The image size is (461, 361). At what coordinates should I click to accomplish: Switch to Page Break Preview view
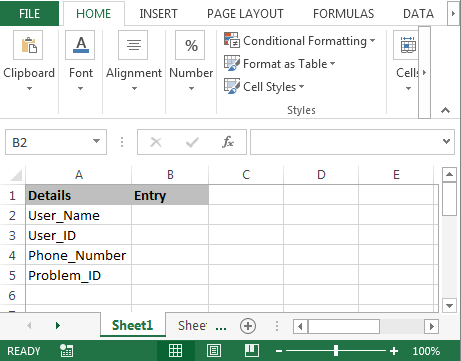coord(252,351)
